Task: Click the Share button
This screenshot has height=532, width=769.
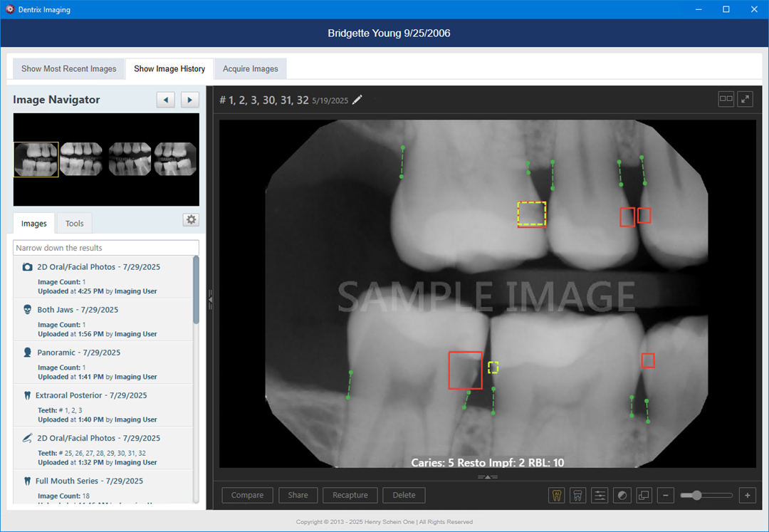Action: point(298,495)
